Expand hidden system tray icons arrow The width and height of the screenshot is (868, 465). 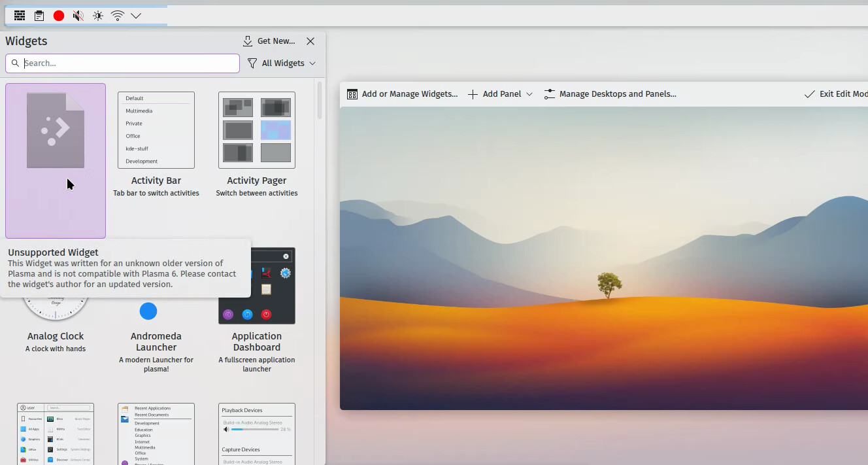pos(136,16)
